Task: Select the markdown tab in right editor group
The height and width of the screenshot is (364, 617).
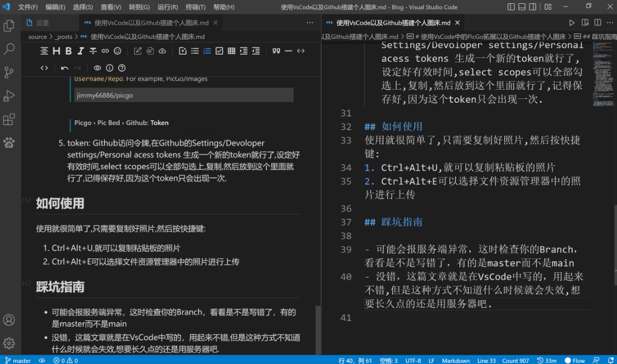Action: (393, 23)
